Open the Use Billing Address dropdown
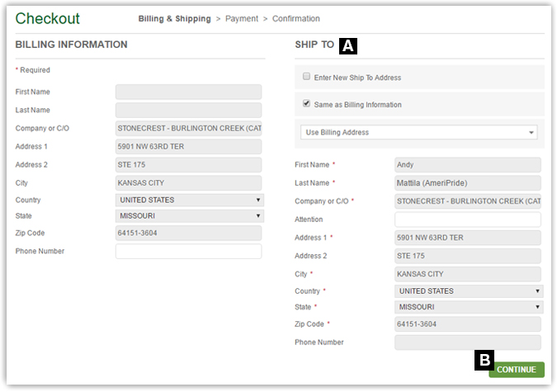 [x=419, y=132]
